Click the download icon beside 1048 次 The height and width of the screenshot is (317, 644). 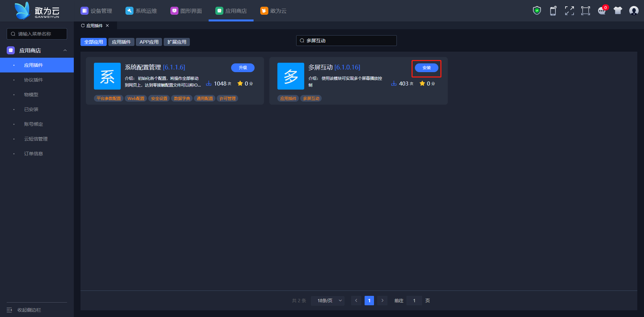(x=209, y=83)
